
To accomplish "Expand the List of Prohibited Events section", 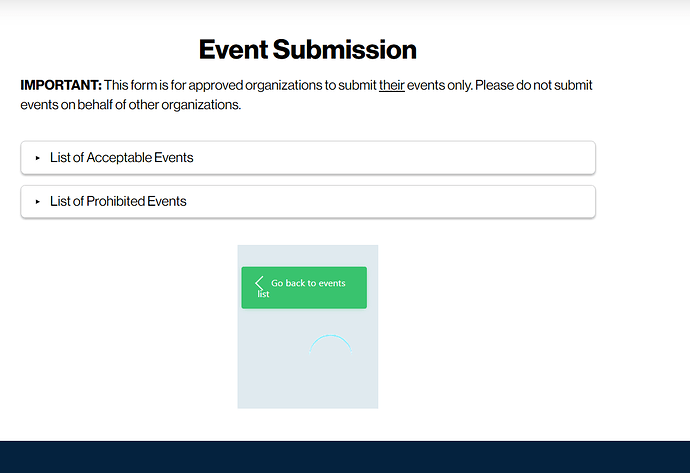I will pos(308,202).
